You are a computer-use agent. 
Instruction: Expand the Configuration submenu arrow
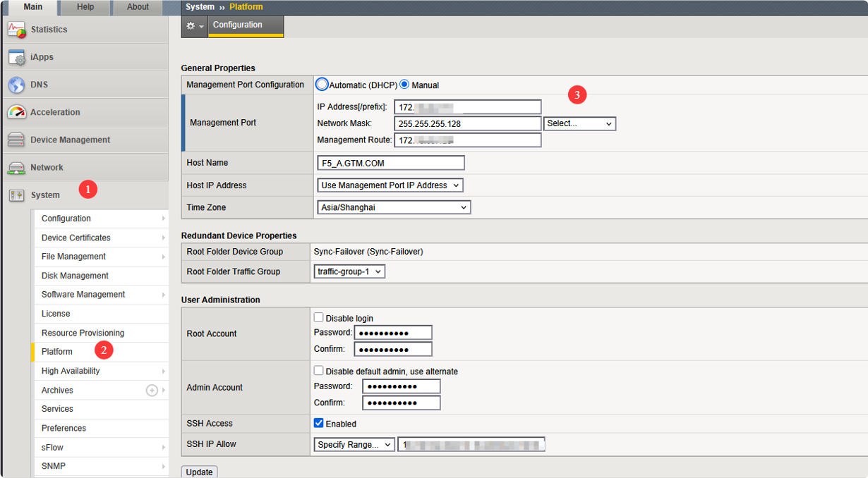[164, 219]
